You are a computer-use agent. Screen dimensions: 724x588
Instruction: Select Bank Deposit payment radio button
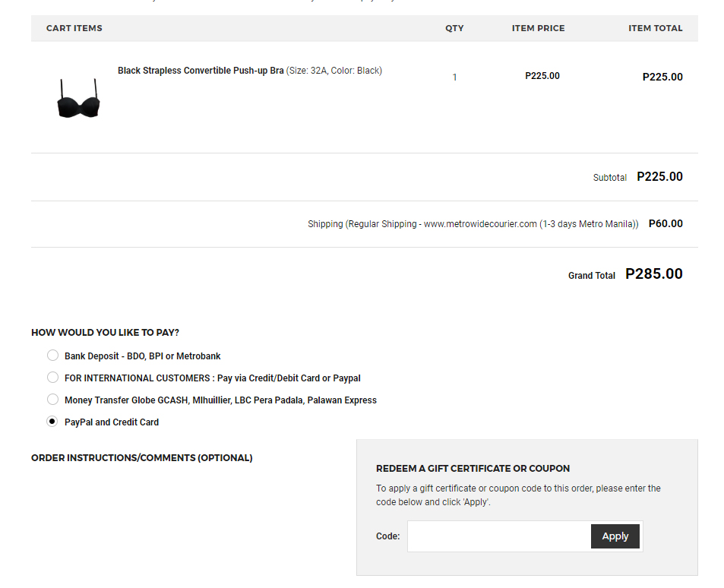(x=52, y=356)
